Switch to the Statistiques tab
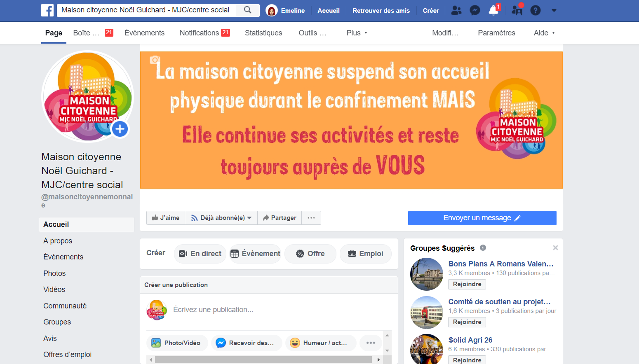Image resolution: width=639 pixels, height=364 pixels. pos(263,33)
